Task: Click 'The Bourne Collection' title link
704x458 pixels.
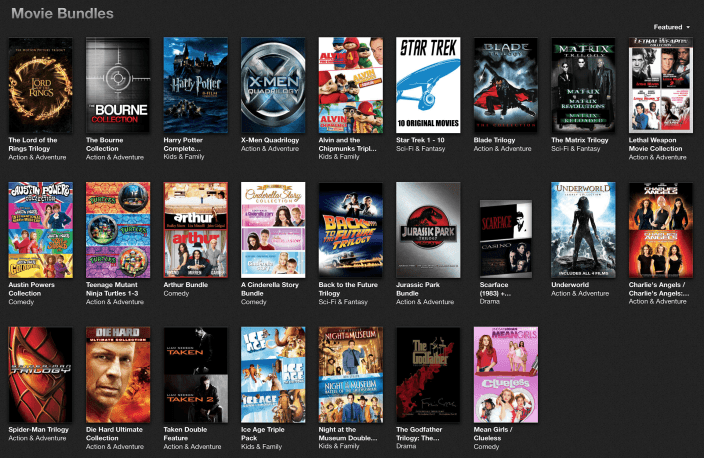Action: pos(105,144)
